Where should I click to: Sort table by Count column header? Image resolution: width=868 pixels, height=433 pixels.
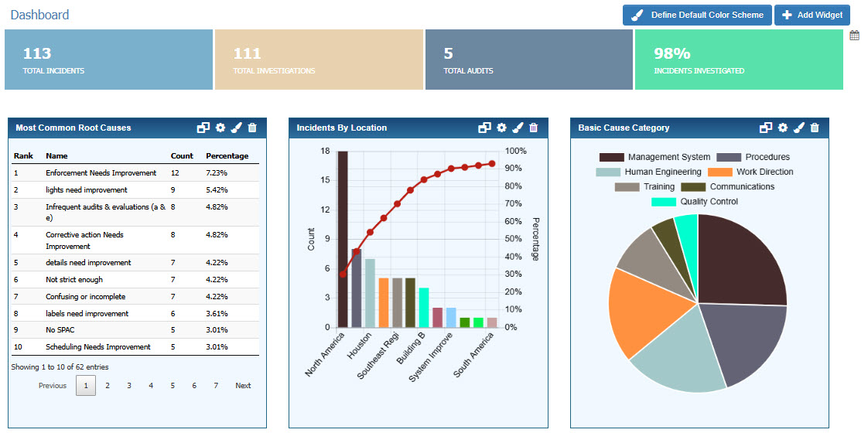(182, 156)
